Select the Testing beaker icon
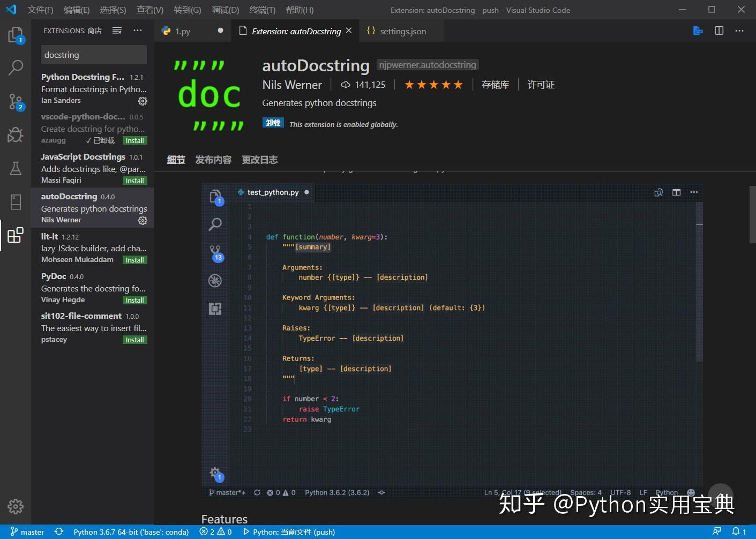Image resolution: width=756 pixels, height=539 pixels. click(16, 168)
